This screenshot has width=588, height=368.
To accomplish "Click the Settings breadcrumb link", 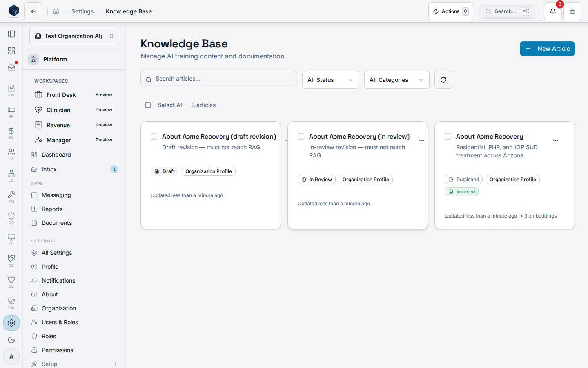I will pyautogui.click(x=82, y=11).
